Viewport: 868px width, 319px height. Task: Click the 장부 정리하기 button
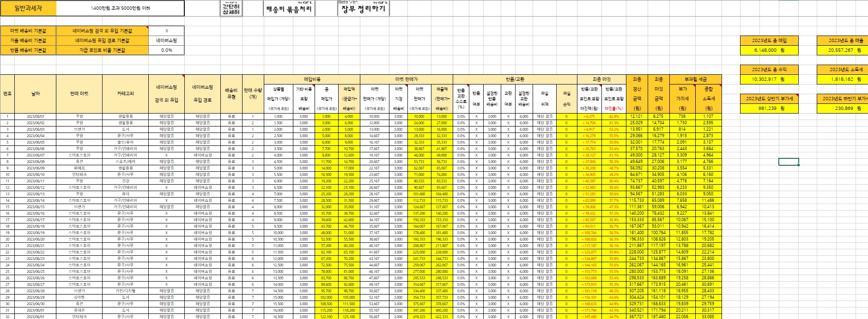(x=364, y=8)
